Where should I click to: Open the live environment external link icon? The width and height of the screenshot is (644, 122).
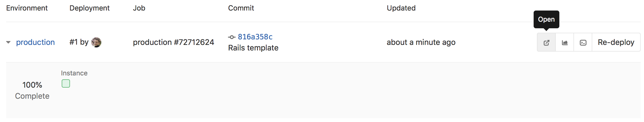[546, 42]
